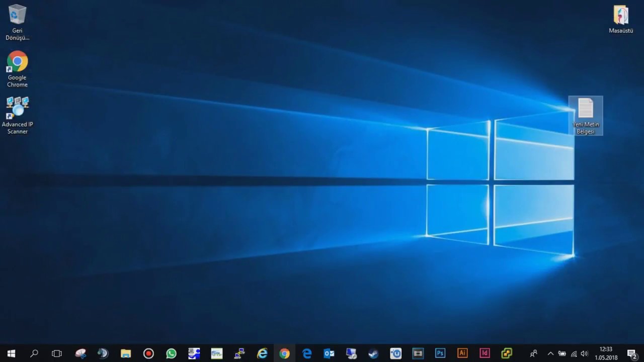The height and width of the screenshot is (362, 644).
Task: Open the Windows Start menu
Action: tap(11, 353)
